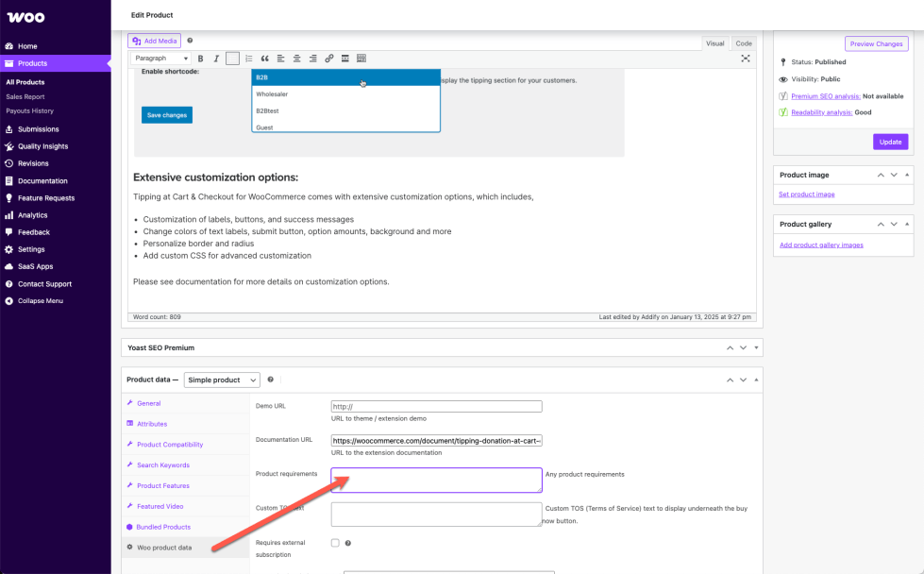
Task: Align text left
Action: coord(280,59)
